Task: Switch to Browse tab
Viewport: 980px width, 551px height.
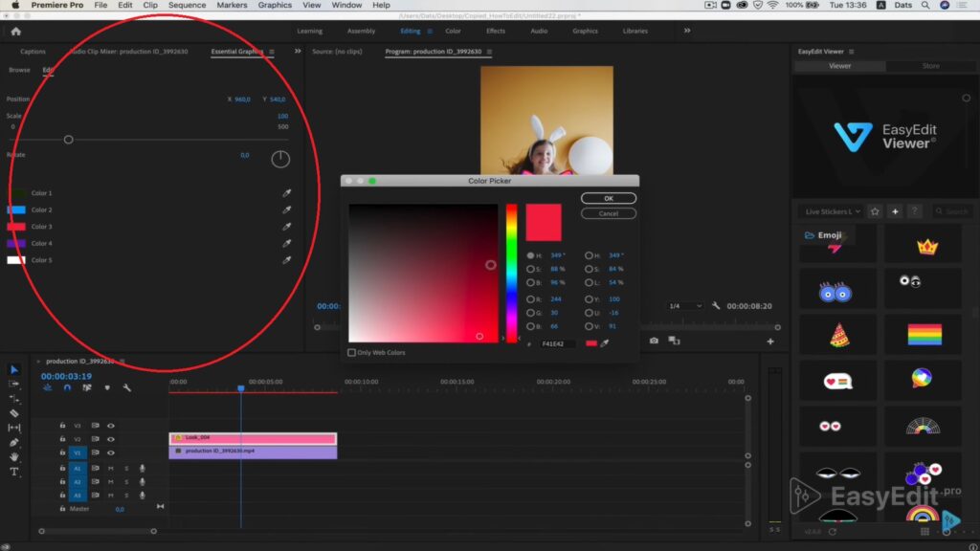Action: (x=19, y=70)
